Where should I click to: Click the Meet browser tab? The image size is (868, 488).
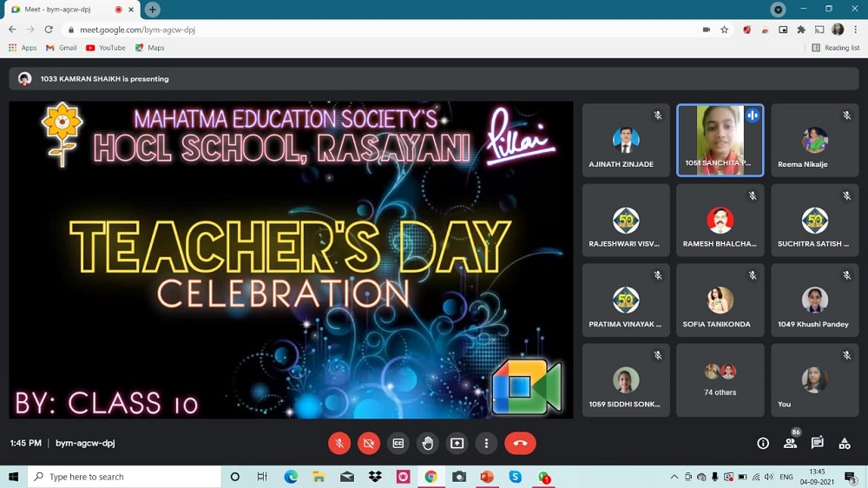coord(65,10)
